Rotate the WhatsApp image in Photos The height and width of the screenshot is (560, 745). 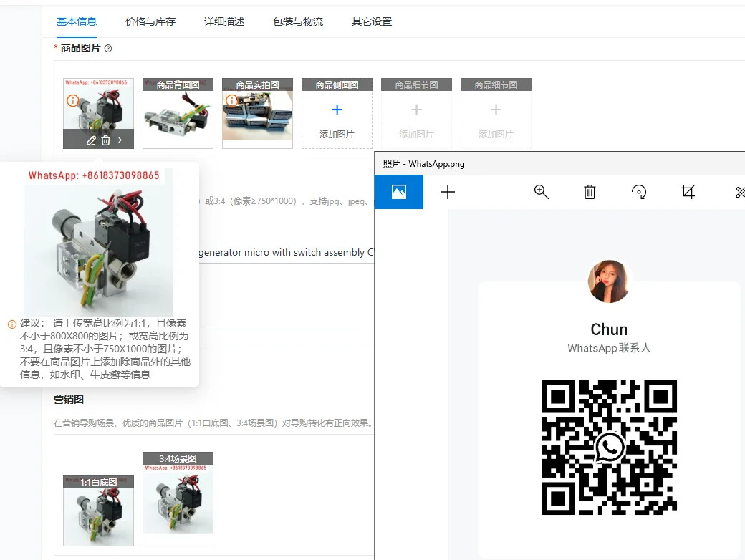(x=639, y=192)
